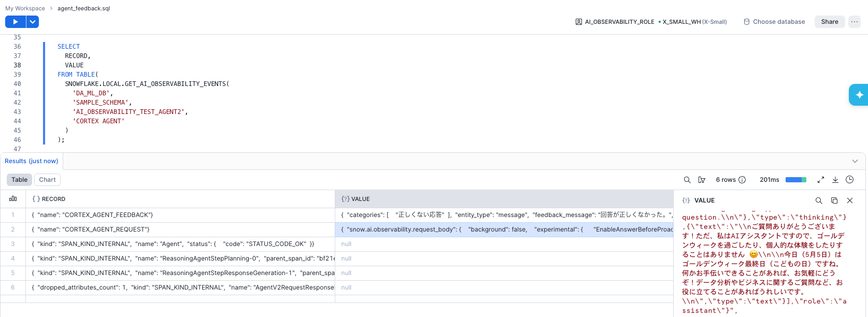Run the SQL query with play button
This screenshot has height=317, width=868.
tap(15, 22)
